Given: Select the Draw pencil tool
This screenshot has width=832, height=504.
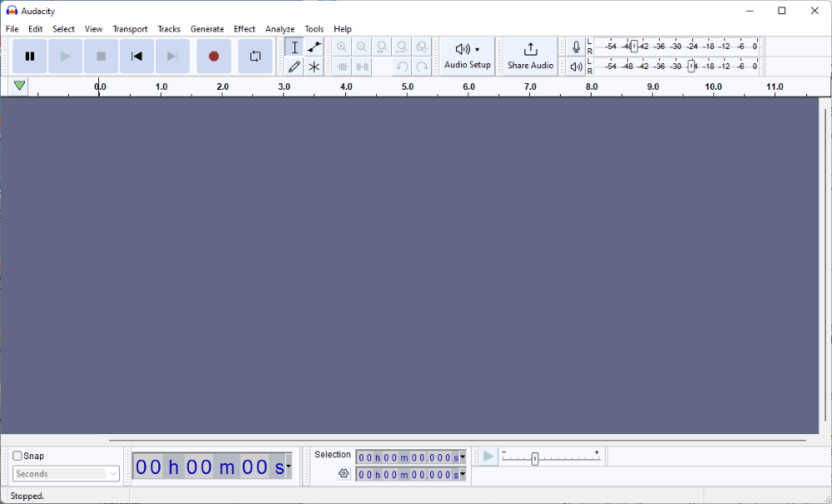Looking at the screenshot, I should click(294, 67).
